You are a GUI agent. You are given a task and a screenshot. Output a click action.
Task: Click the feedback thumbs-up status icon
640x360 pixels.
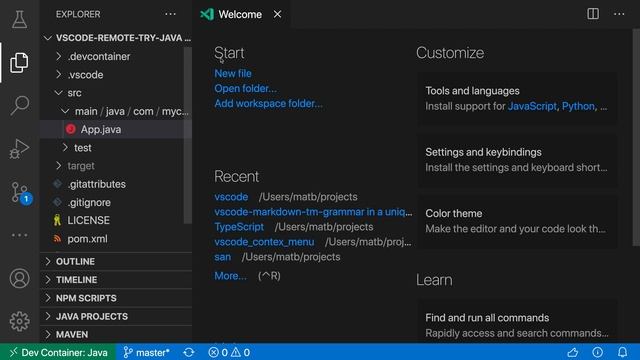click(573, 352)
